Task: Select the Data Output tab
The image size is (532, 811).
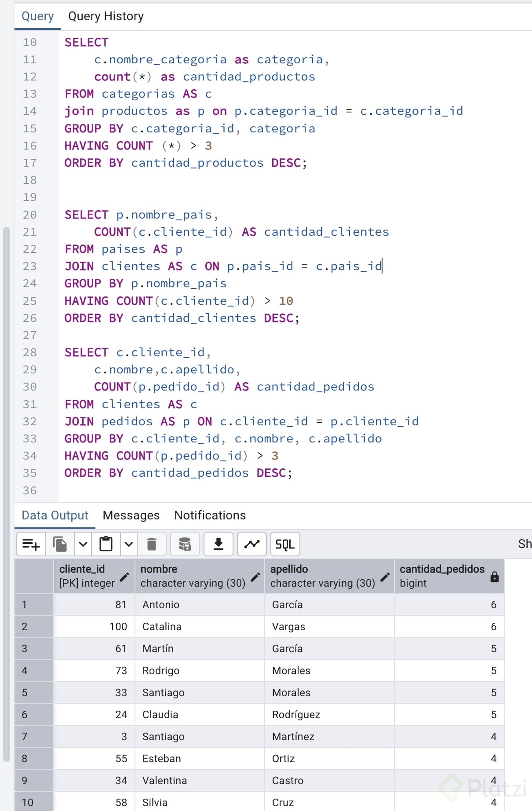Action: tap(55, 515)
